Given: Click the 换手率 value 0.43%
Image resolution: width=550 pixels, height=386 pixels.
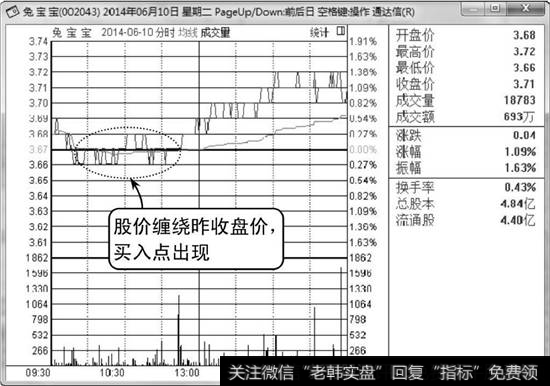Looking at the screenshot, I should pos(520,187).
